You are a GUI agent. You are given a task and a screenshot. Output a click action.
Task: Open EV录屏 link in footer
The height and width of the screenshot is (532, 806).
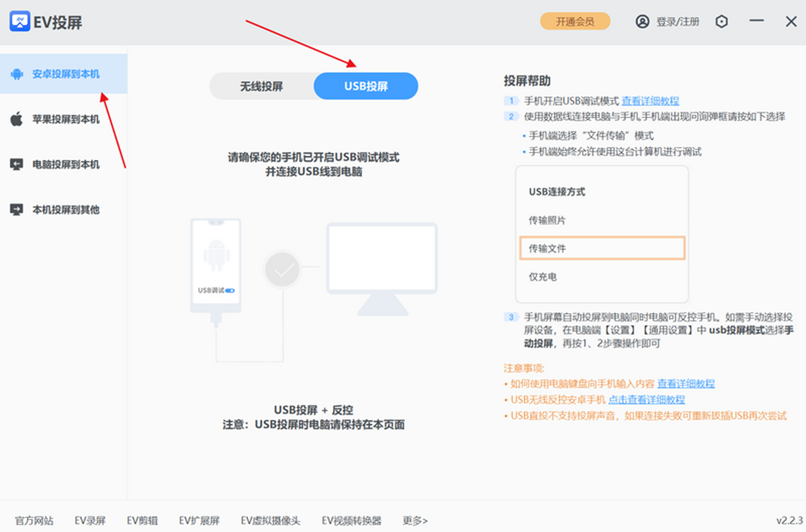(x=90, y=521)
